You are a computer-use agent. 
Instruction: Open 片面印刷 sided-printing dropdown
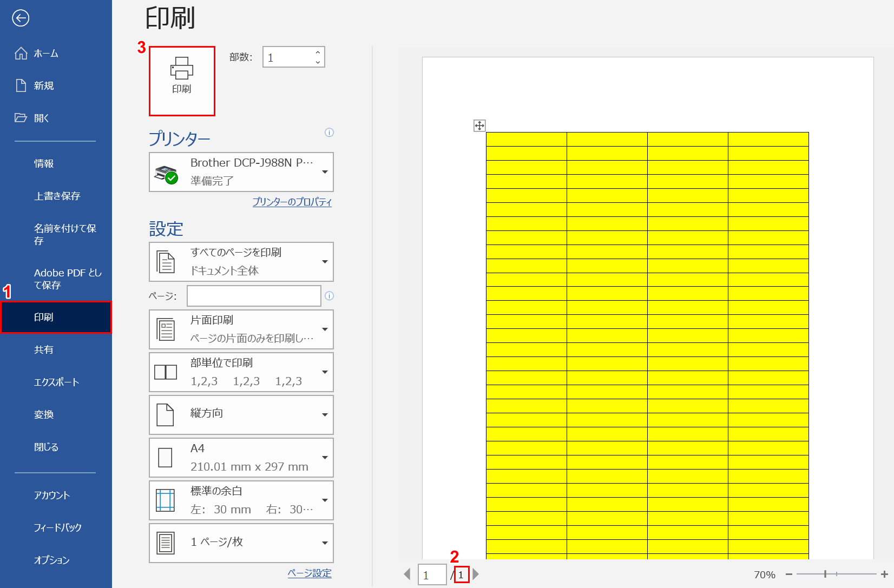241,329
